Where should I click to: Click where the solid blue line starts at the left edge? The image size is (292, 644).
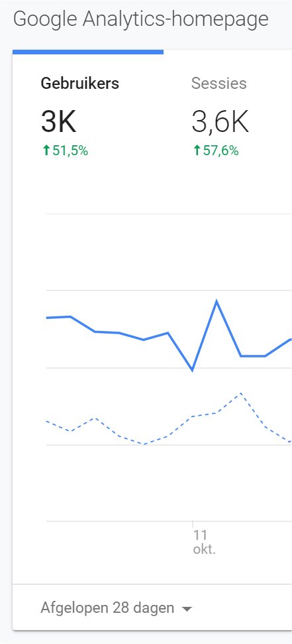[x=47, y=318]
